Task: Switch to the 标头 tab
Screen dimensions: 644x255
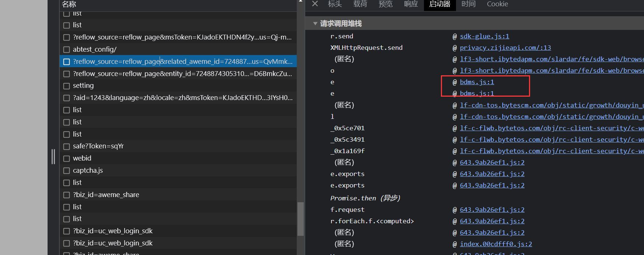Action: (x=335, y=4)
